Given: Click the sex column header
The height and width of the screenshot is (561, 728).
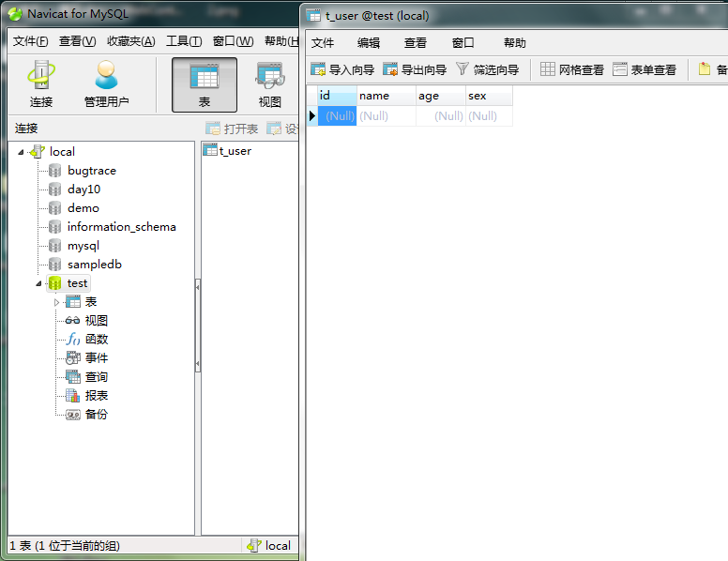Looking at the screenshot, I should pos(489,96).
